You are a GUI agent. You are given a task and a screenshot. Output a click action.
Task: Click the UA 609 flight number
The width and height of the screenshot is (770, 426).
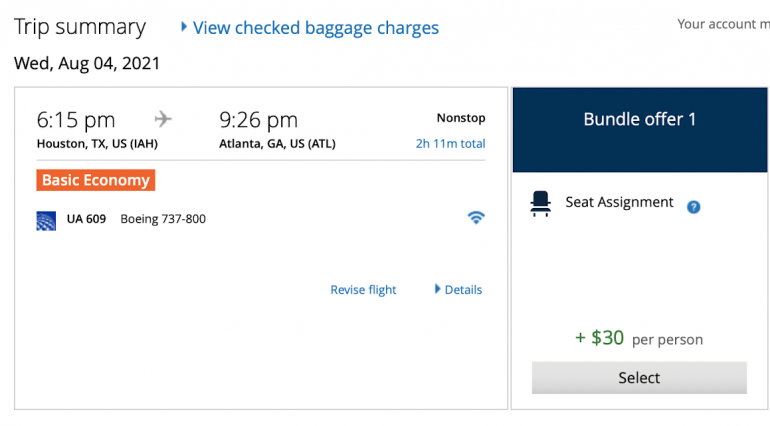pyautogui.click(x=86, y=219)
